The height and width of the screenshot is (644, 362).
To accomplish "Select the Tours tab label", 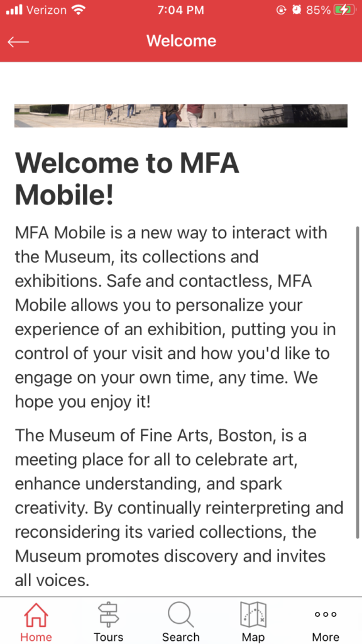I will point(108,637).
